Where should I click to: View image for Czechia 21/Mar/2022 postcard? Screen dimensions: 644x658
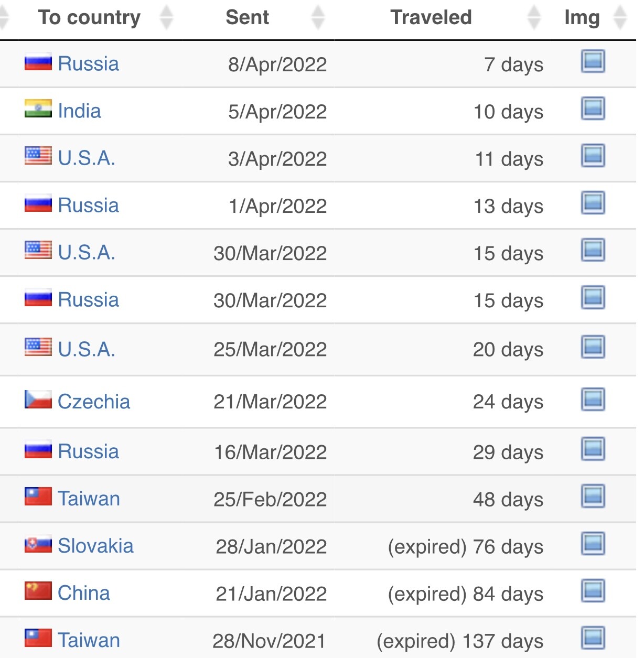pos(593,400)
